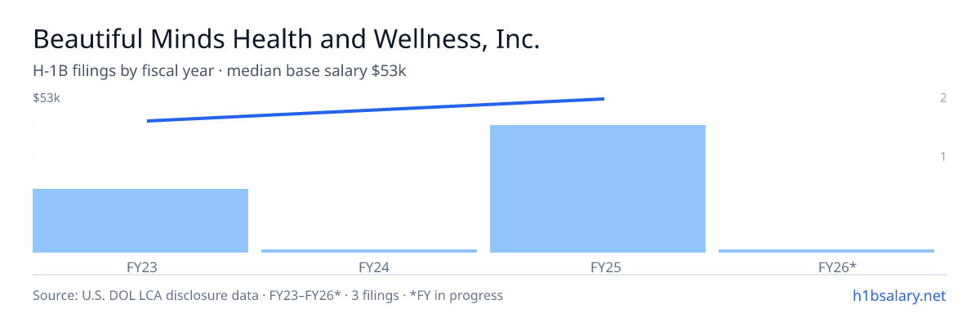Click the tall FY25 filings bar
980x327 pixels.
(598, 189)
